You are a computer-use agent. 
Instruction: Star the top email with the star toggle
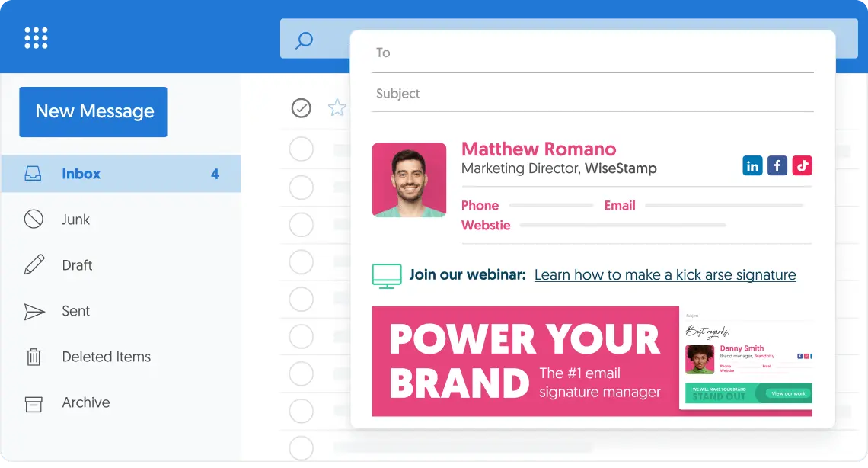point(337,108)
